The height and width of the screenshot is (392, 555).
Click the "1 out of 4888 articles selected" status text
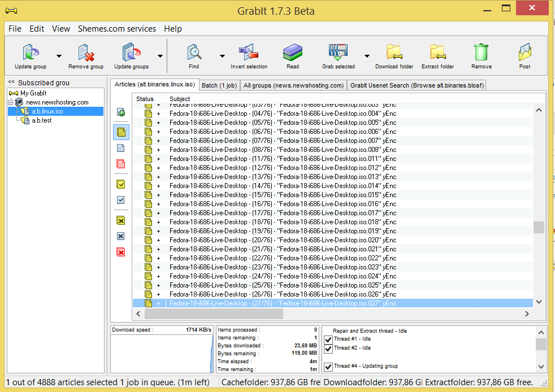pyautogui.click(x=62, y=382)
